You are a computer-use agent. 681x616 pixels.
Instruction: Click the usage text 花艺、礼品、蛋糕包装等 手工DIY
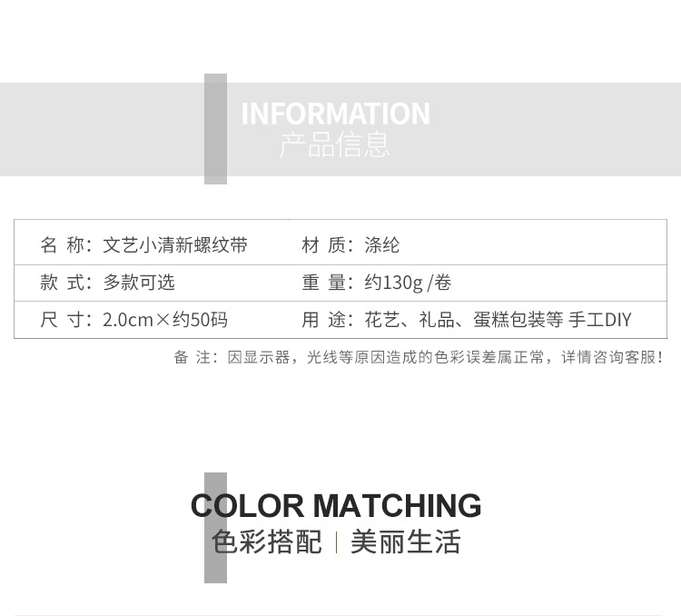point(498,320)
